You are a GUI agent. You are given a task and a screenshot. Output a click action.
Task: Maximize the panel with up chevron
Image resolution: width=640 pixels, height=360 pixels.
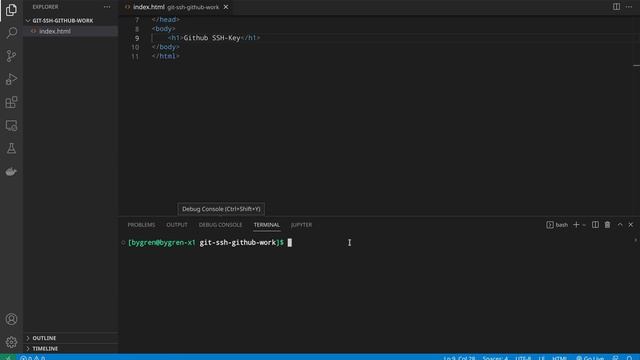coord(620,225)
